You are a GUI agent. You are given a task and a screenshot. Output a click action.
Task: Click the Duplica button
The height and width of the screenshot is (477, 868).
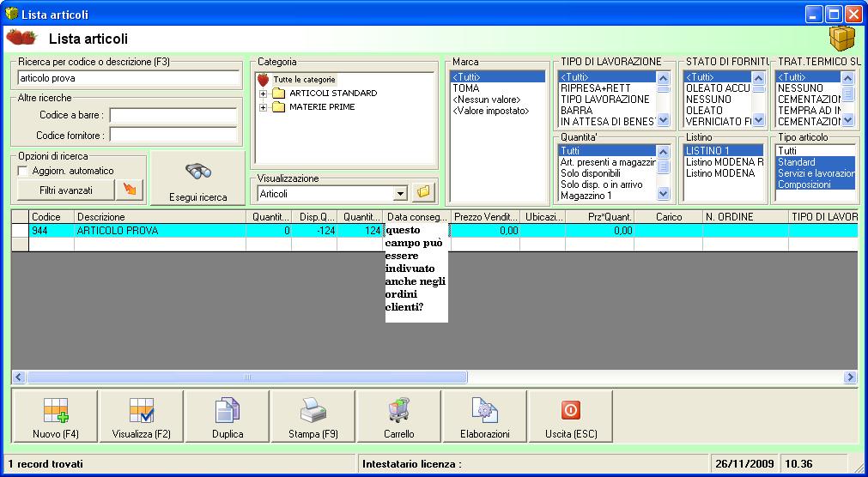[x=228, y=417]
